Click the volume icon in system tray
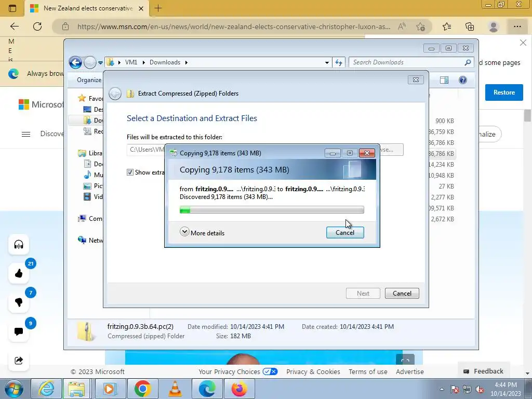Image resolution: width=532 pixels, height=399 pixels. [479, 389]
